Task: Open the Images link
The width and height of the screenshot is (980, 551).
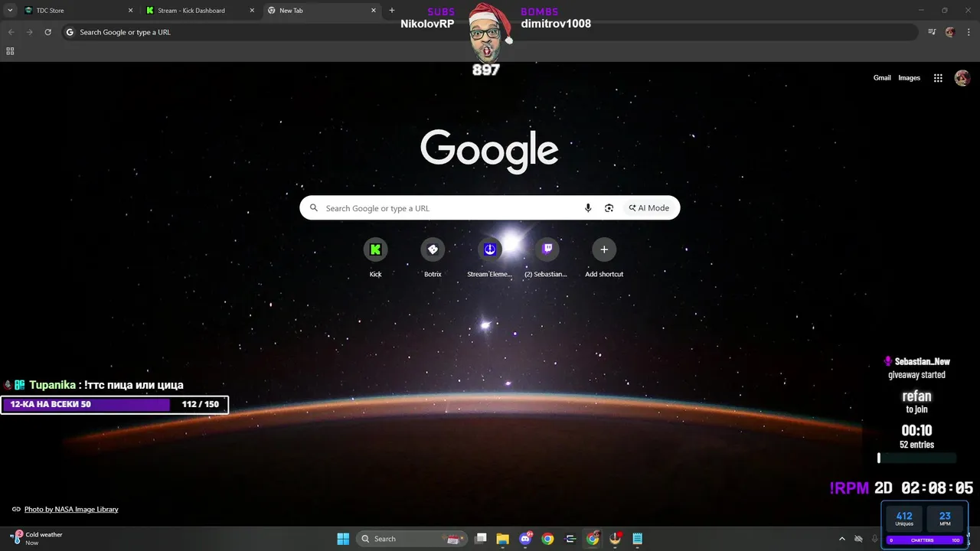Action: (x=909, y=77)
